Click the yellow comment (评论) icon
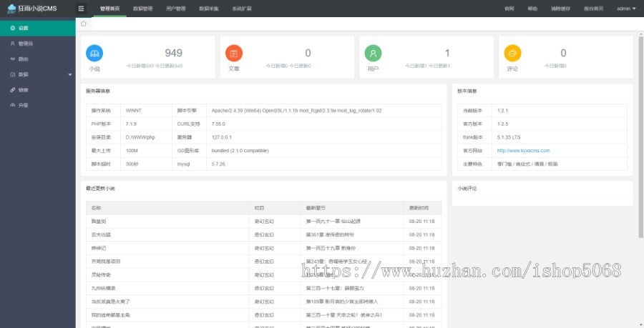Screen dimensions: 644x328 pos(512,53)
